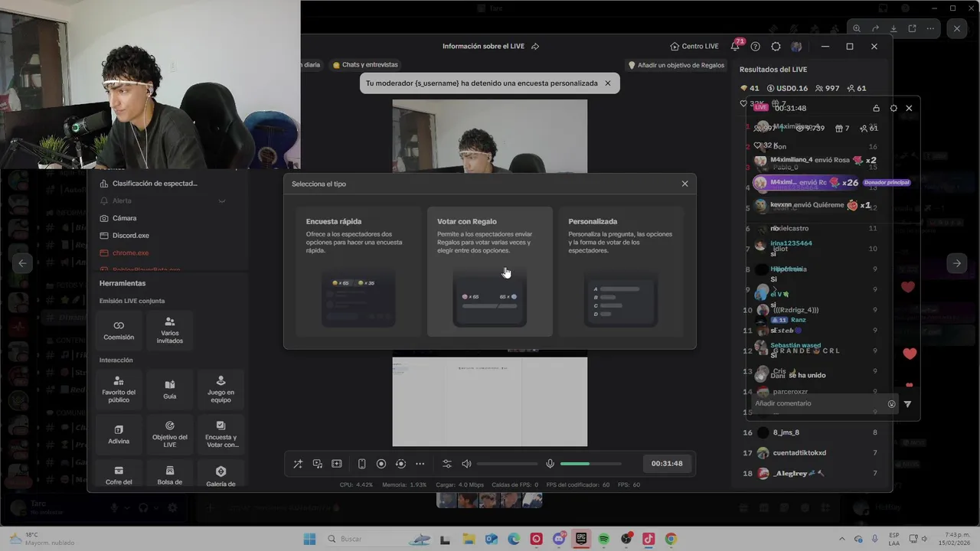This screenshot has height=551, width=980.
Task: Select the Encuesta rápida poll type
Action: tap(358, 272)
